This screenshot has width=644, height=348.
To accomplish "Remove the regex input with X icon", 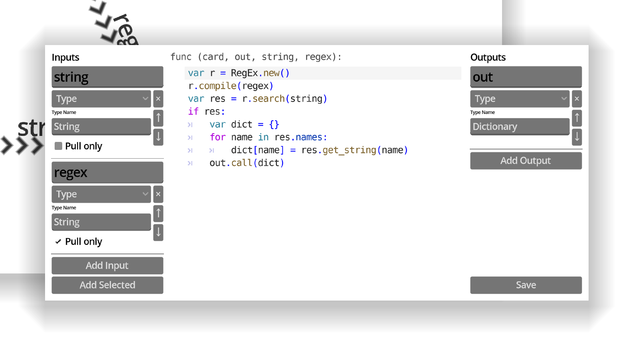I will [x=158, y=194].
